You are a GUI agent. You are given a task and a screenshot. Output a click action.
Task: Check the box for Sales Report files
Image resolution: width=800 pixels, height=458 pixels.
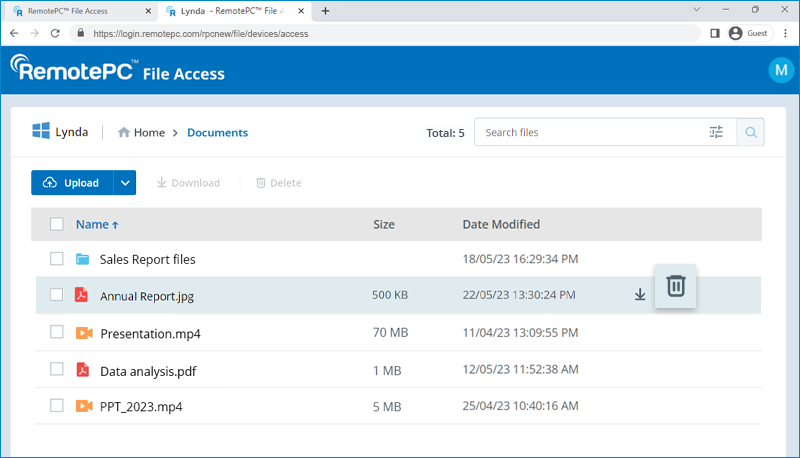tap(57, 259)
